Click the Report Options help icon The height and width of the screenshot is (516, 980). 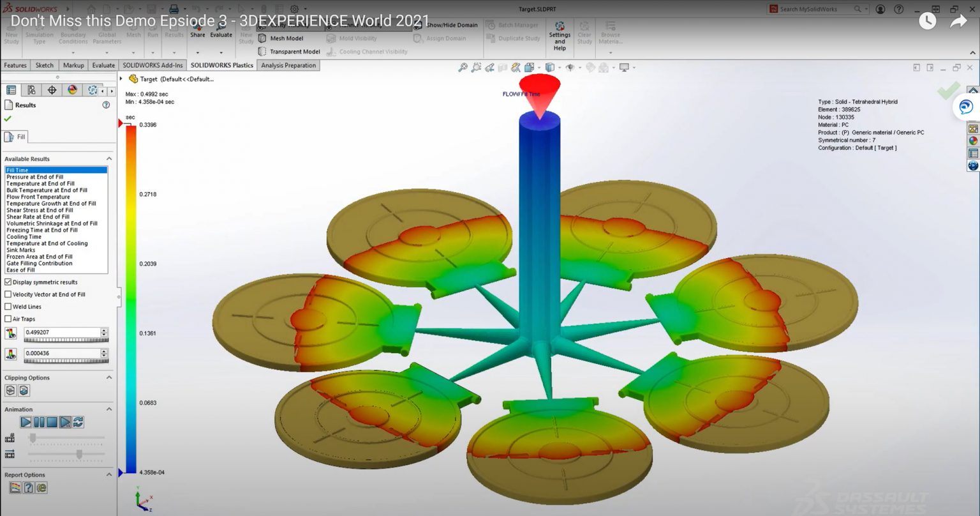28,488
